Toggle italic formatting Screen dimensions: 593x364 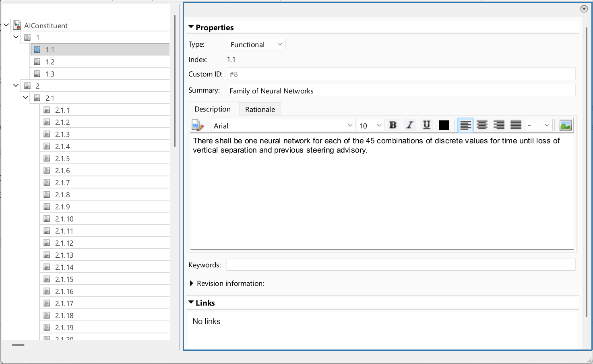(x=410, y=125)
